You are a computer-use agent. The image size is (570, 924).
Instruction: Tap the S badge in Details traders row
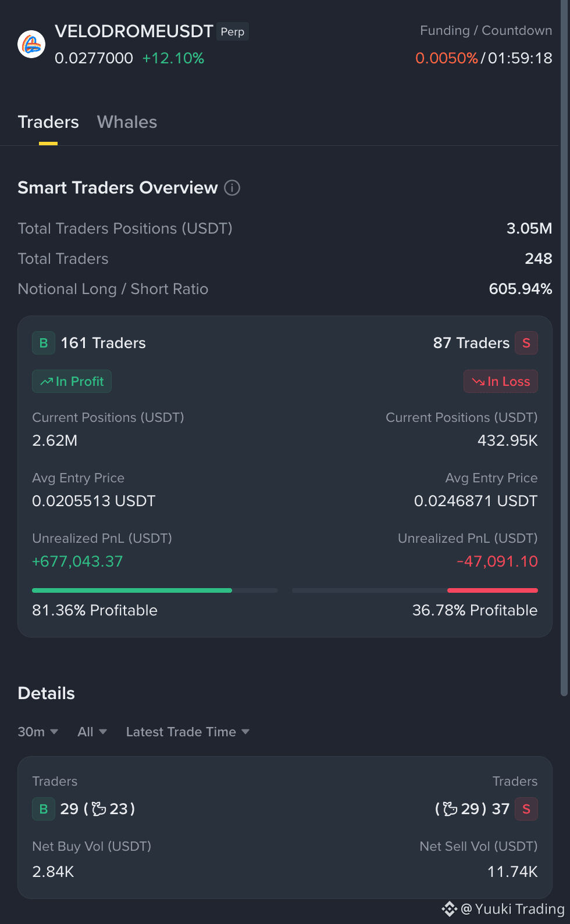(x=526, y=809)
